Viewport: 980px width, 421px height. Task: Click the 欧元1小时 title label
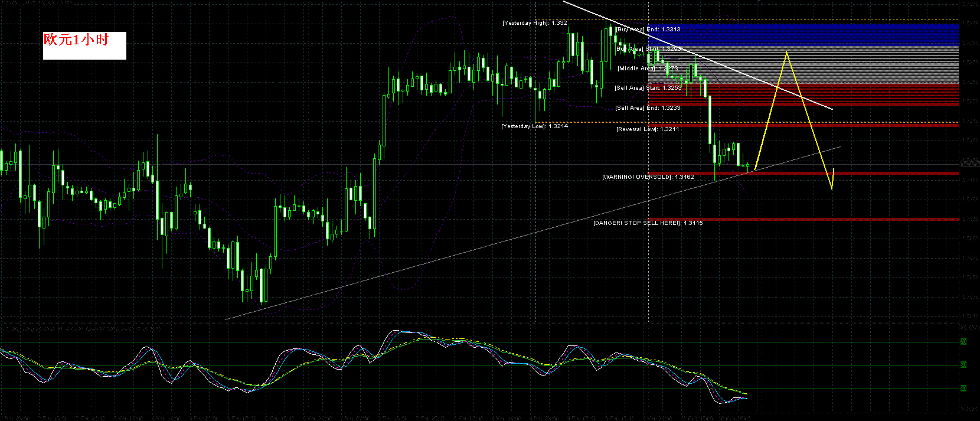click(84, 45)
